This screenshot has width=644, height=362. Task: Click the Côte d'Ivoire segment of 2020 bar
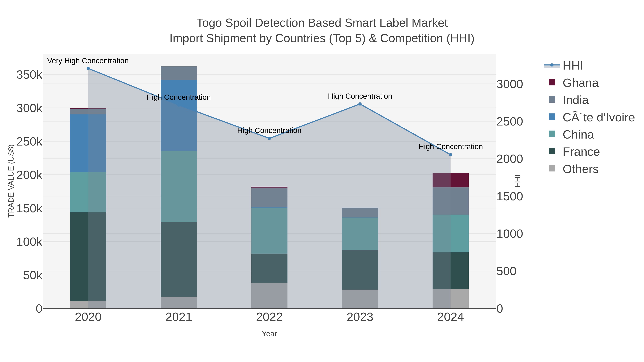(88, 143)
